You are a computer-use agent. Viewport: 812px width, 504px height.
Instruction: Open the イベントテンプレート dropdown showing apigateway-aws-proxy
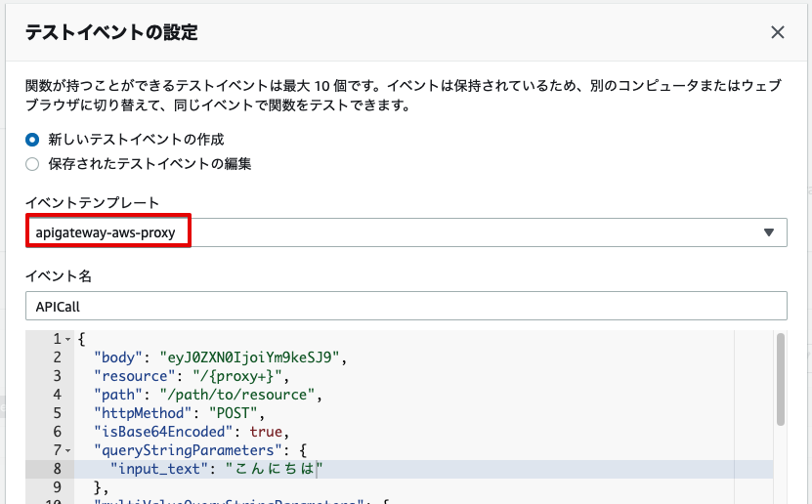pyautogui.click(x=406, y=232)
